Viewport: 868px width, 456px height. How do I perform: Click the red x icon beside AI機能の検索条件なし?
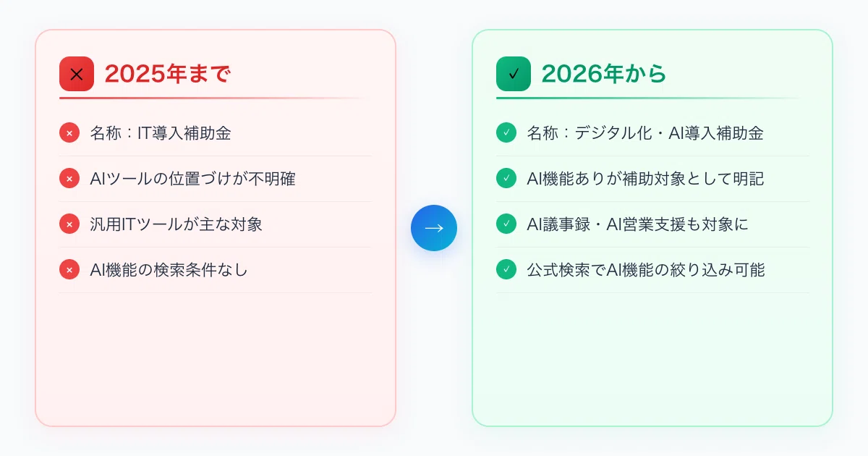point(69,270)
